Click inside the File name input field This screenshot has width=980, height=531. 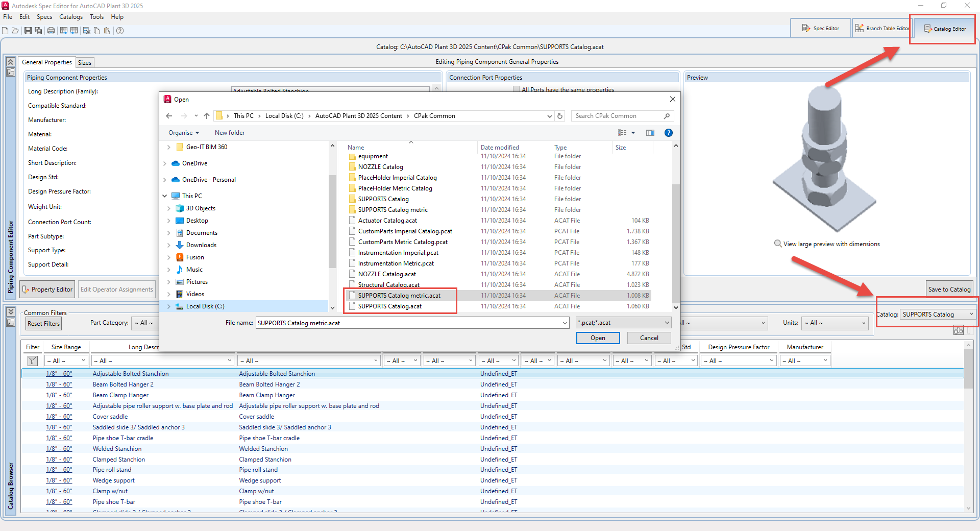(x=408, y=323)
